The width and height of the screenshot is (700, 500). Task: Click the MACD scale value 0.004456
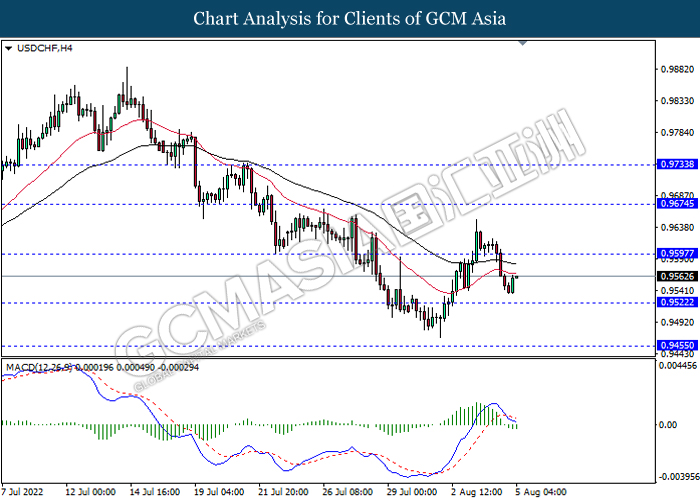click(x=678, y=366)
